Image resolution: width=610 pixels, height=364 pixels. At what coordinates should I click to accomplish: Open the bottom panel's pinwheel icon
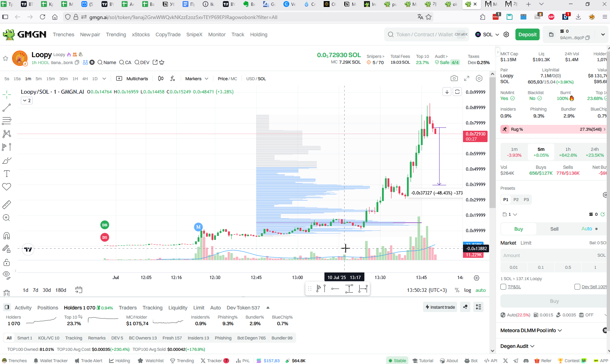(465, 307)
